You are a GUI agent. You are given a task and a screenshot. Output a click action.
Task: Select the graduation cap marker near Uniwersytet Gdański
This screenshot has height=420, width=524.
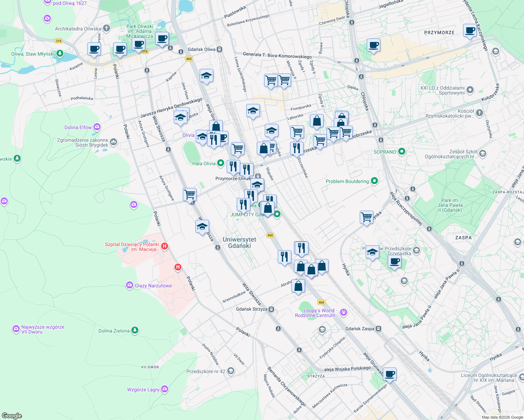[x=202, y=226]
